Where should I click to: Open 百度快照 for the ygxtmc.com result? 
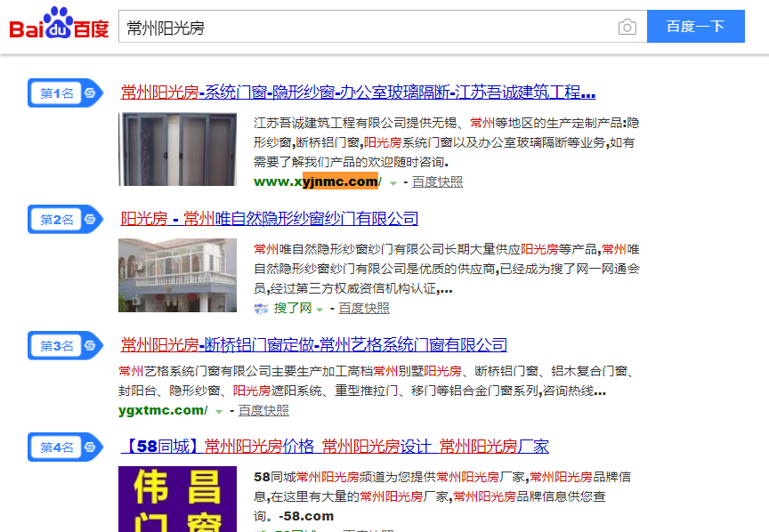[x=263, y=410]
